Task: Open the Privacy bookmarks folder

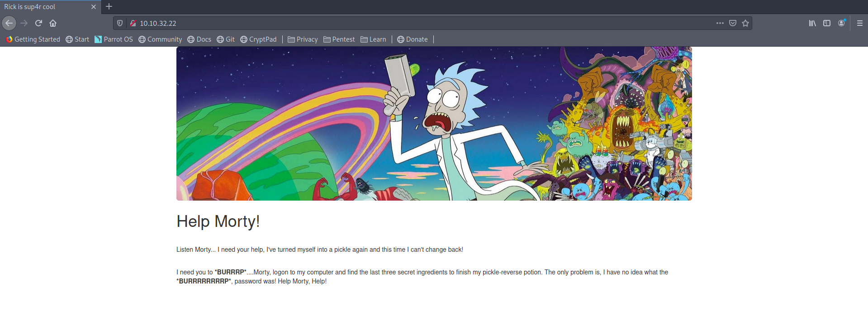Action: pyautogui.click(x=303, y=39)
